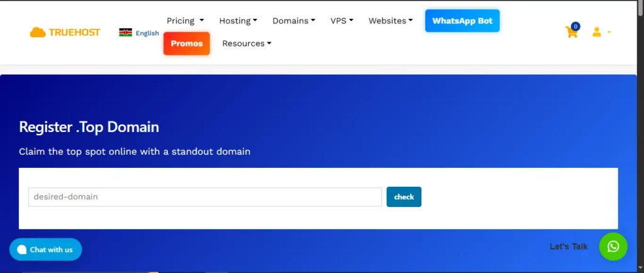Expand the VPS menu
Viewport: 644px width, 273px height.
coord(341,21)
